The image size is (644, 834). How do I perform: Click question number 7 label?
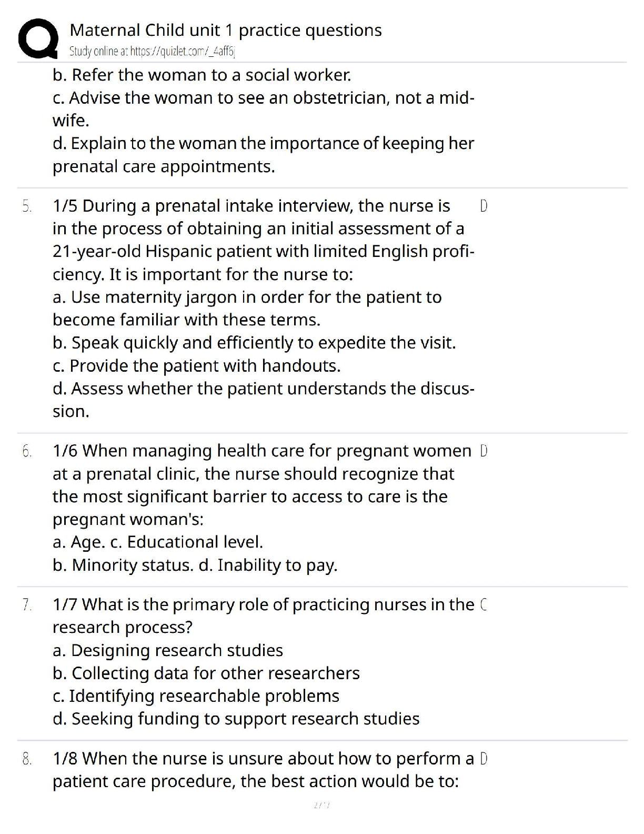click(x=27, y=605)
